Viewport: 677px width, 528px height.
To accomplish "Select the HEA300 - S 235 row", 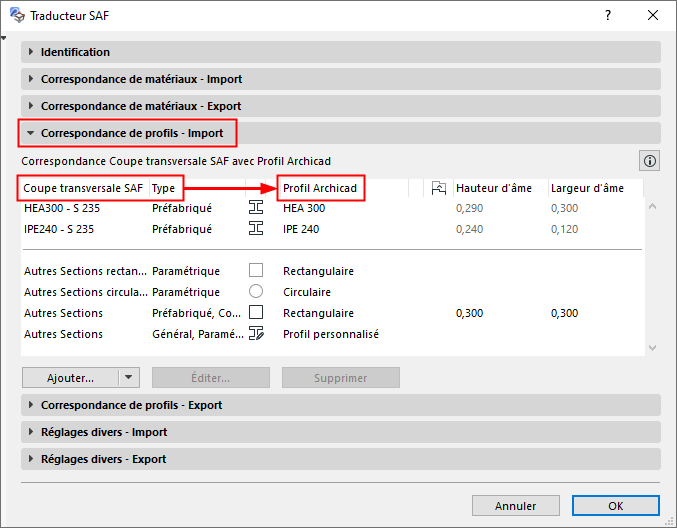I will tap(62, 208).
